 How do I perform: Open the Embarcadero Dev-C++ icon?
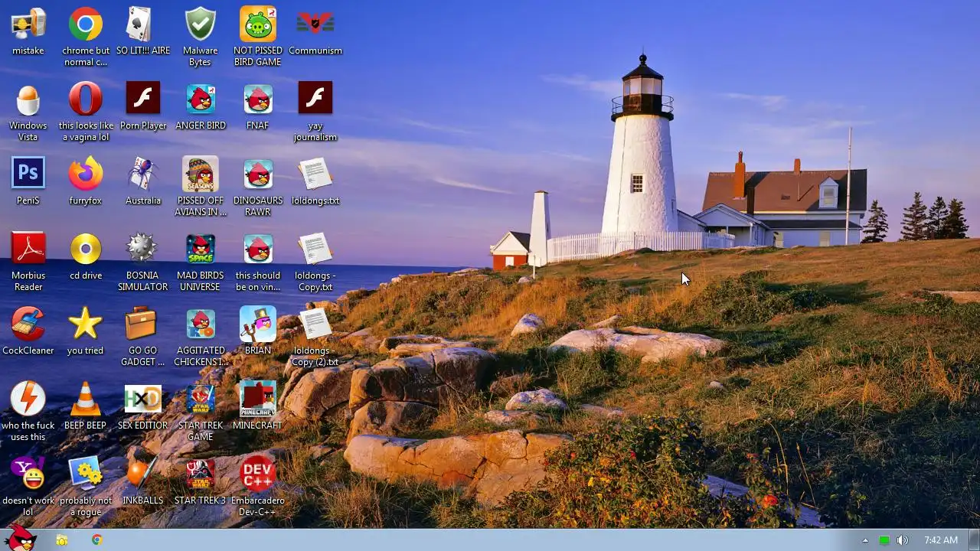tap(258, 474)
